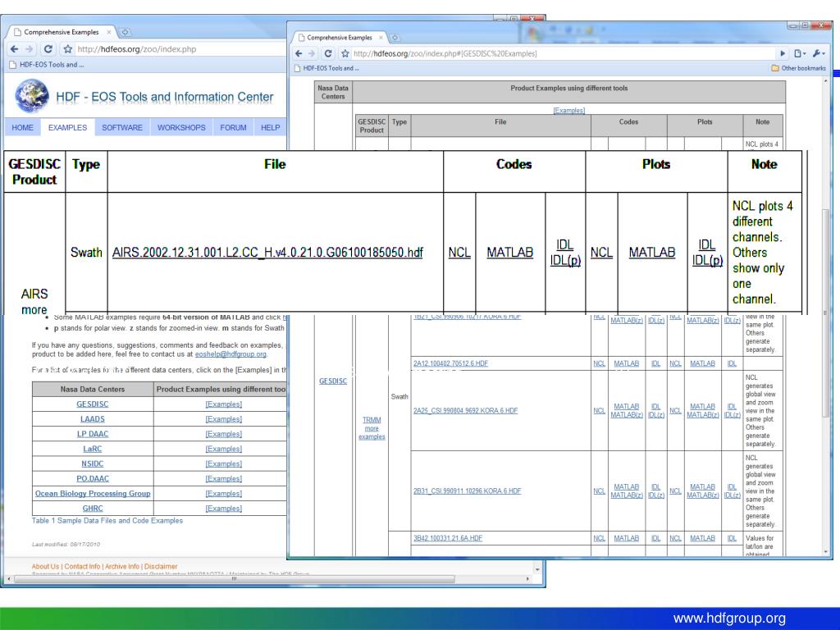Open the HOME navigation tab
The image size is (840, 630).
[22, 127]
